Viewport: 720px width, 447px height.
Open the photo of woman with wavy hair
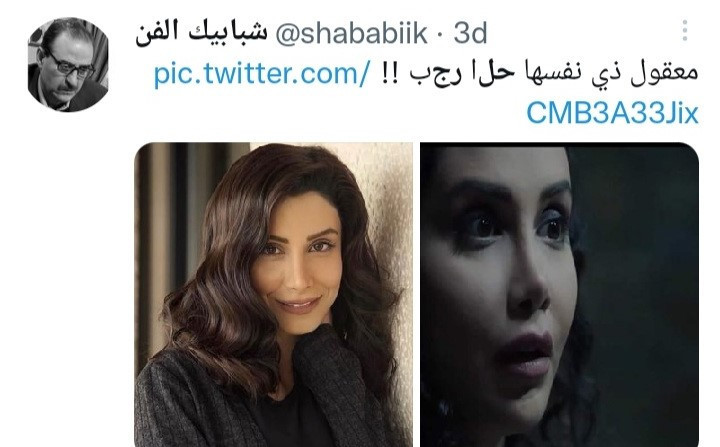tap(274, 294)
